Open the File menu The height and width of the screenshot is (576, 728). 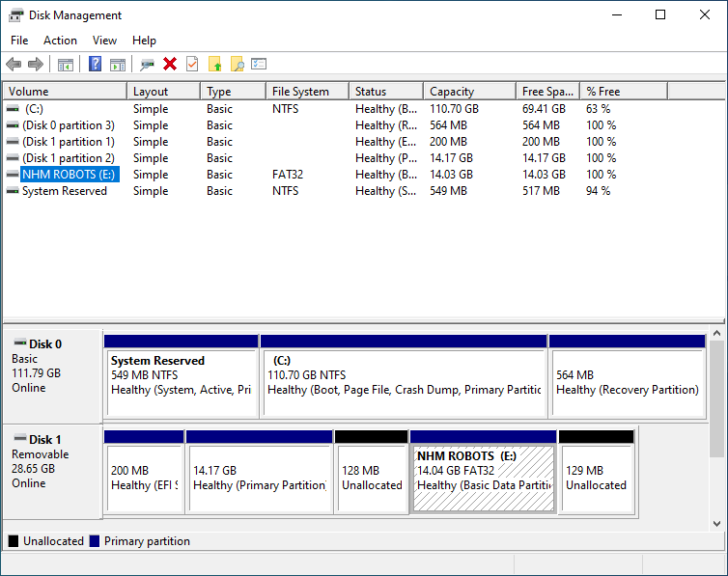coord(19,41)
